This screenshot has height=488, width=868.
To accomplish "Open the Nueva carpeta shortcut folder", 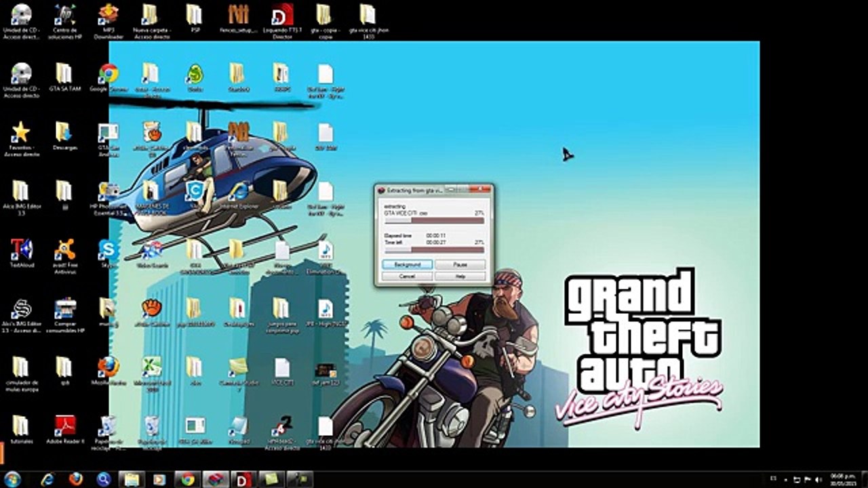I will tap(151, 21).
